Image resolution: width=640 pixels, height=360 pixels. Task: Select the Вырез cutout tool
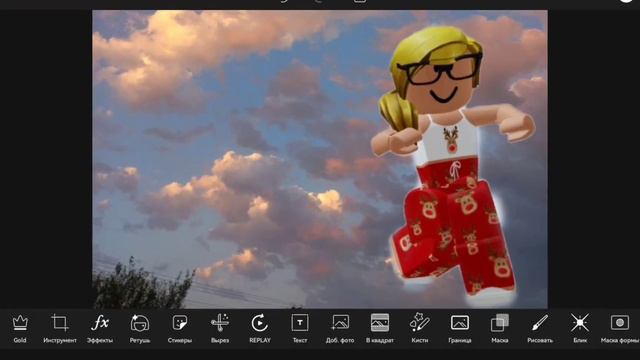tap(220, 328)
